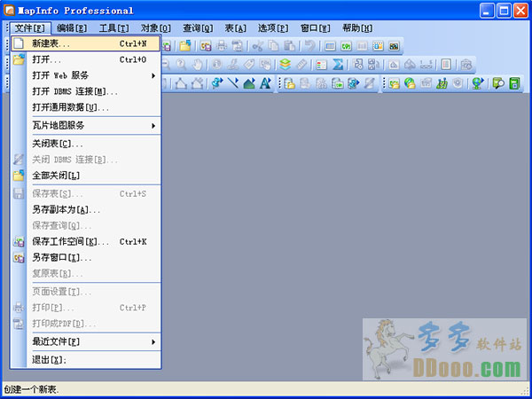Click status bar text 创建一个新表.

pyautogui.click(x=31, y=389)
